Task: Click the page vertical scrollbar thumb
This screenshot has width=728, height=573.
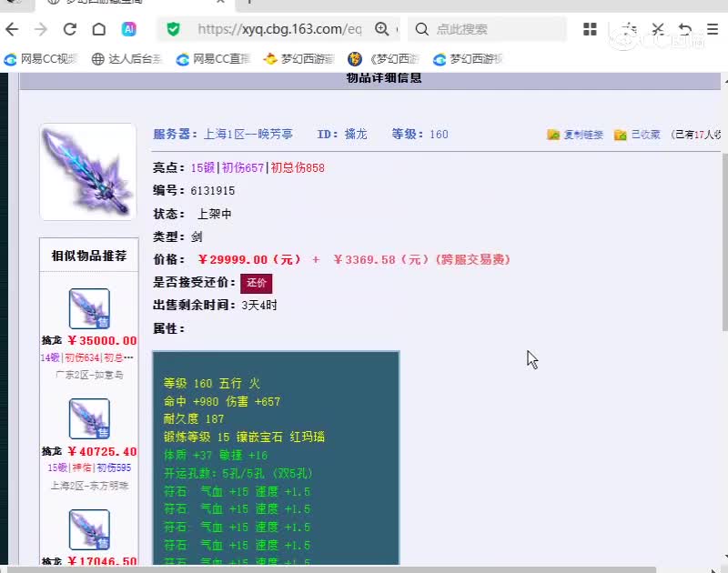Action: 724,242
